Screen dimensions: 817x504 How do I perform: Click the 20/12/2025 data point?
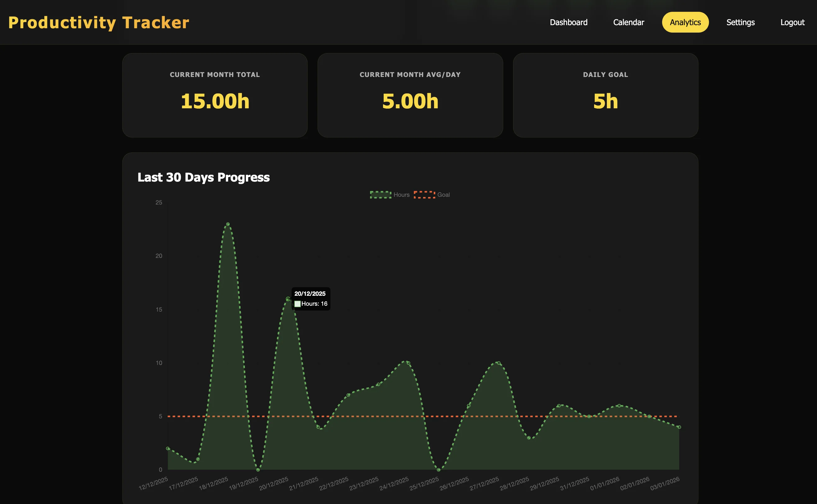coord(288,299)
